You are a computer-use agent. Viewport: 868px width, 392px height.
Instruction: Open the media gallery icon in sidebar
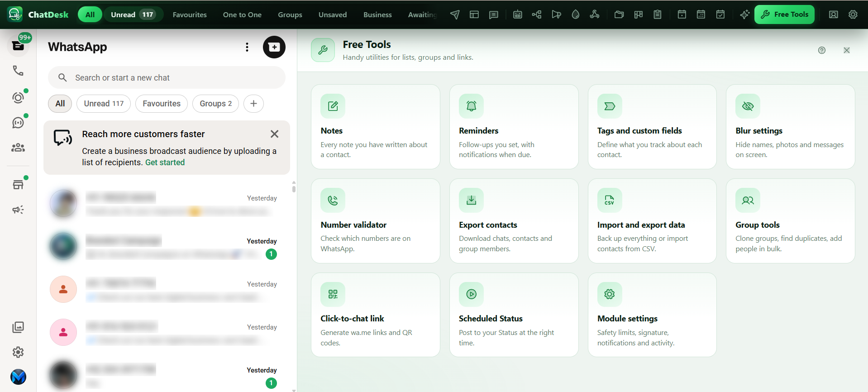click(x=18, y=327)
